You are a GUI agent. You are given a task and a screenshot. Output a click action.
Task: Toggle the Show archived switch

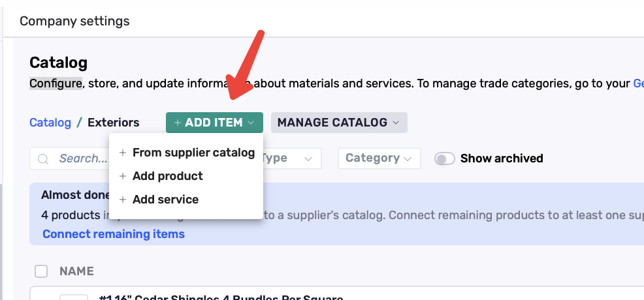click(x=445, y=158)
